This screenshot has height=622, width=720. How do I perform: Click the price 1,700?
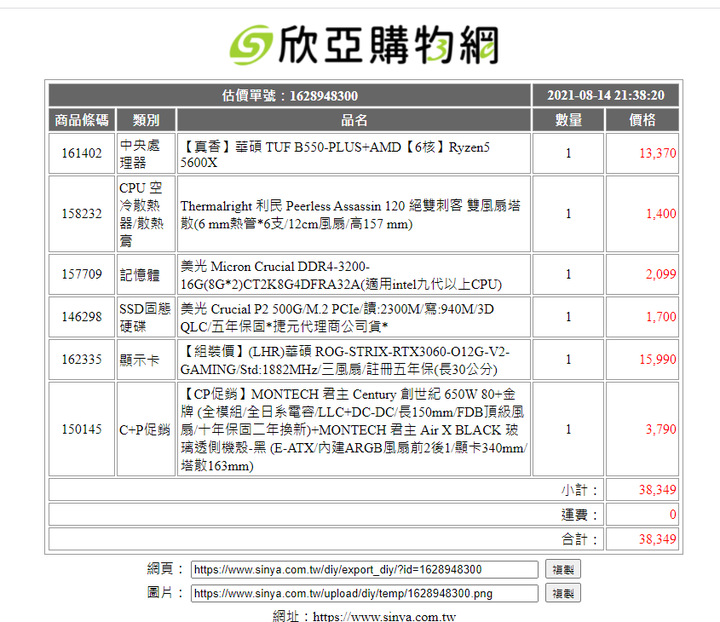pos(661,317)
